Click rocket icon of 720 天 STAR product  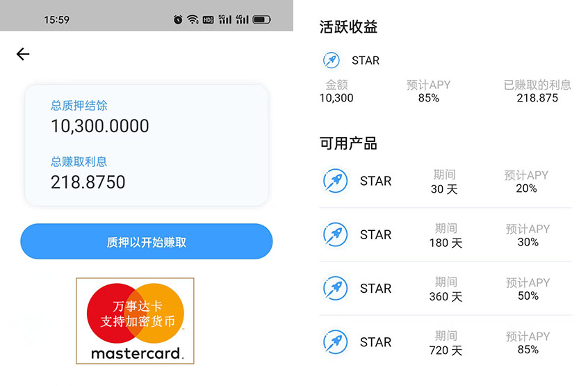click(335, 341)
